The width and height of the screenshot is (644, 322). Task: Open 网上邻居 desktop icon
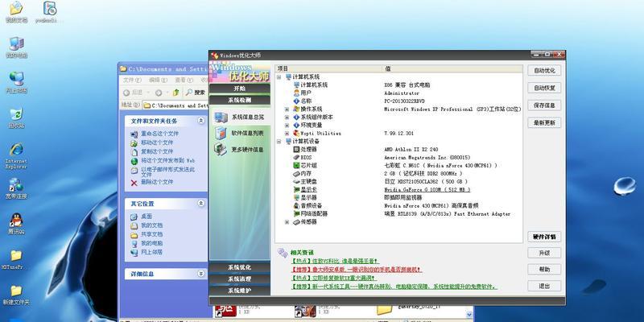(x=16, y=83)
